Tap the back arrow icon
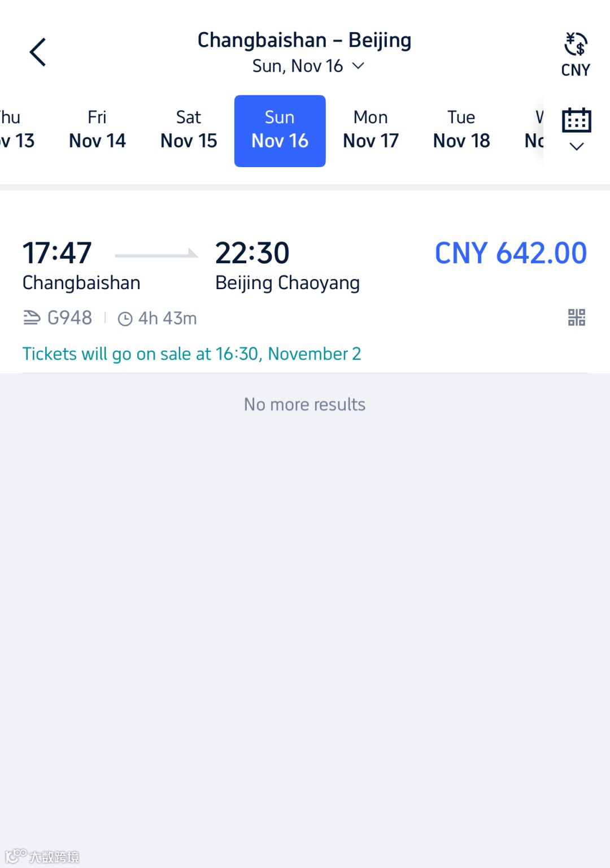 click(38, 53)
